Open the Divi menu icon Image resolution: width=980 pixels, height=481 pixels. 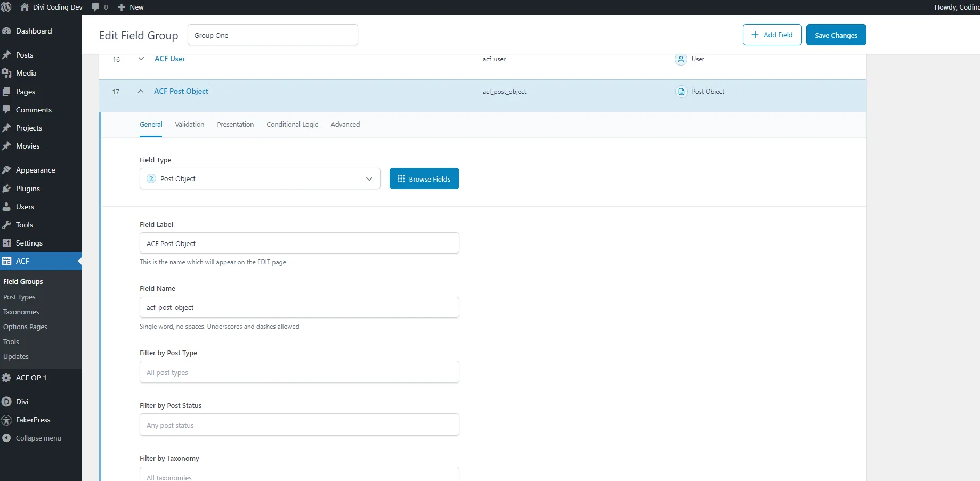[6, 402]
